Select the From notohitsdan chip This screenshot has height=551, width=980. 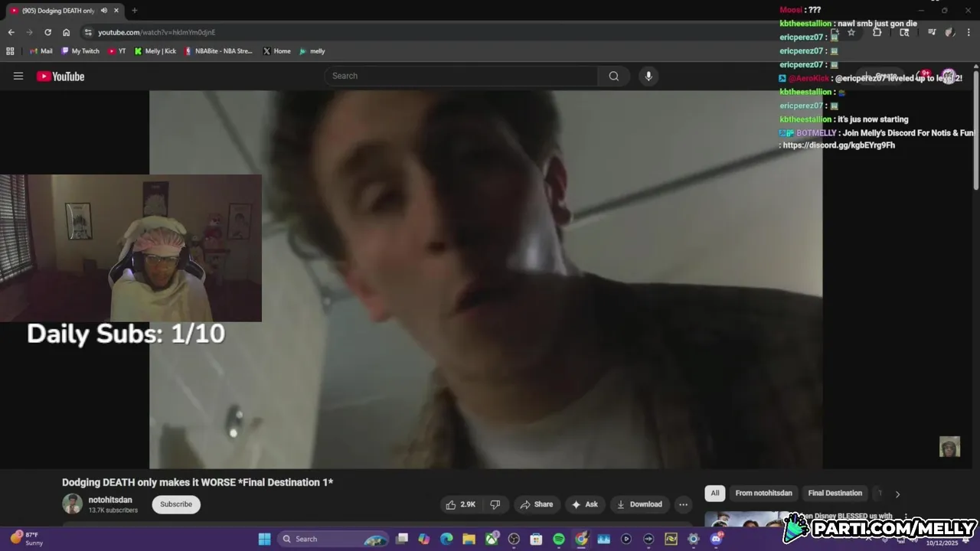pos(763,493)
